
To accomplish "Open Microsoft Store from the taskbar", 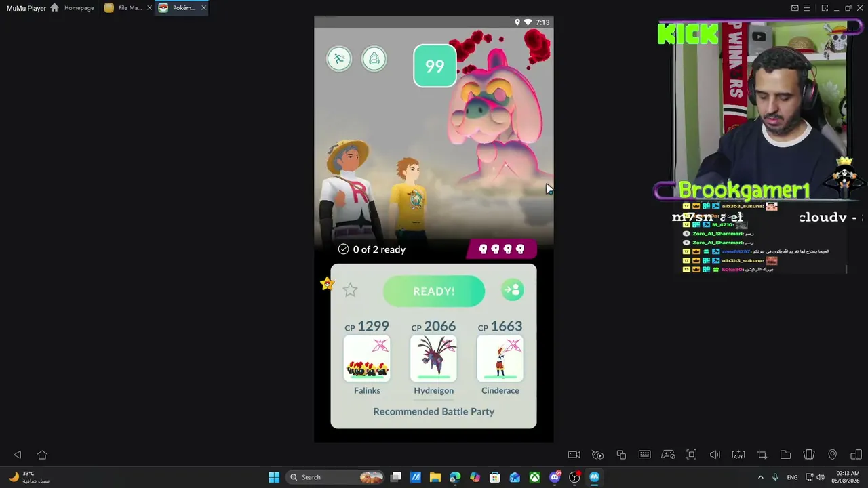I will (x=495, y=477).
